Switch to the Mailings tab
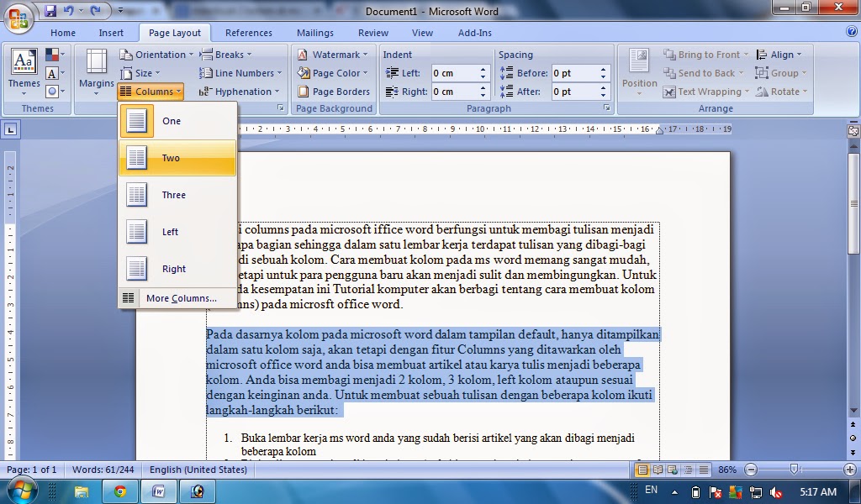 click(x=315, y=33)
